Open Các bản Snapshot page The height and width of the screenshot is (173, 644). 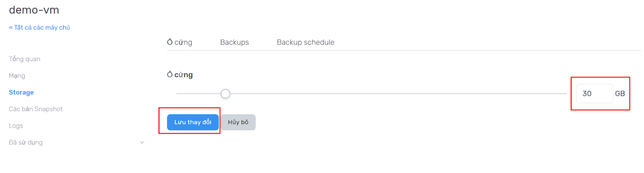pyautogui.click(x=36, y=109)
